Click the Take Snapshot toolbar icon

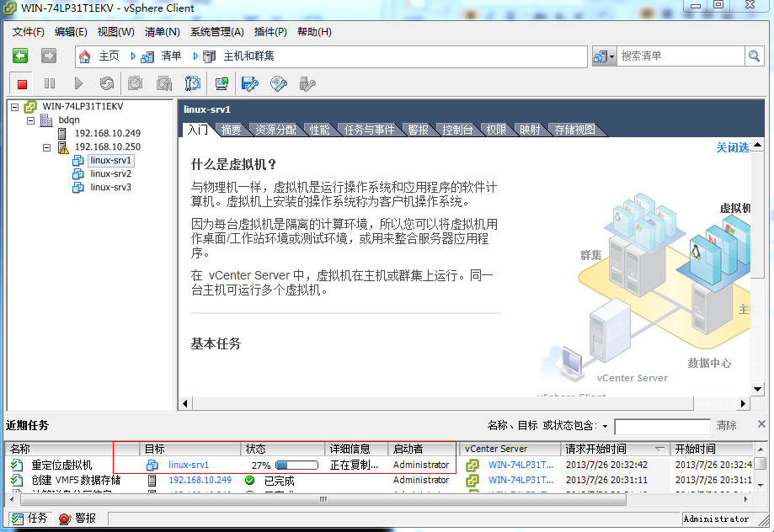(135, 83)
